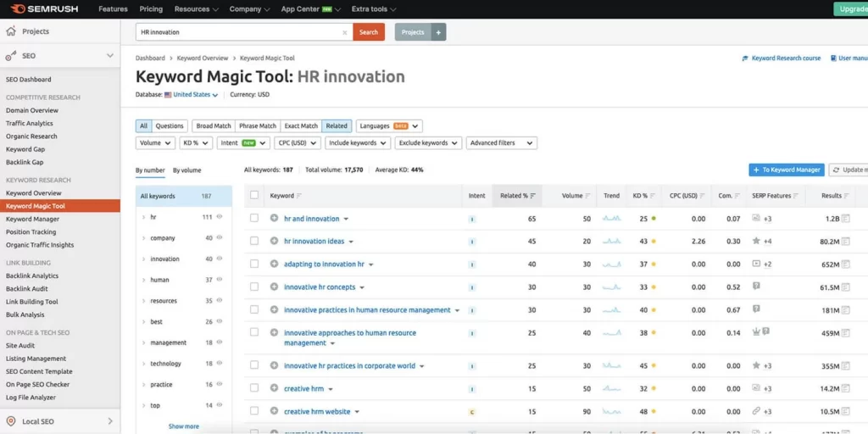868x434 pixels.
Task: Add 'innovative hr concepts' with plus icon
Action: click(274, 287)
